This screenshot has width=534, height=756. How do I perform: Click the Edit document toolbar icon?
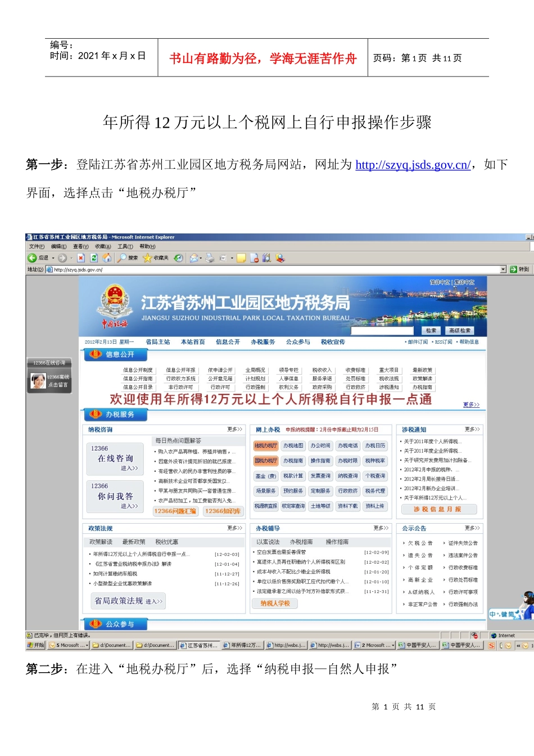pyautogui.click(x=223, y=258)
